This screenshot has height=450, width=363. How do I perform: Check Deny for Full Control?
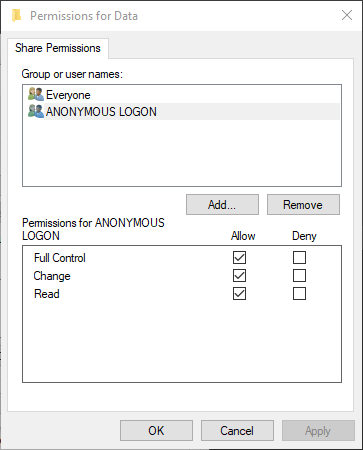click(299, 257)
